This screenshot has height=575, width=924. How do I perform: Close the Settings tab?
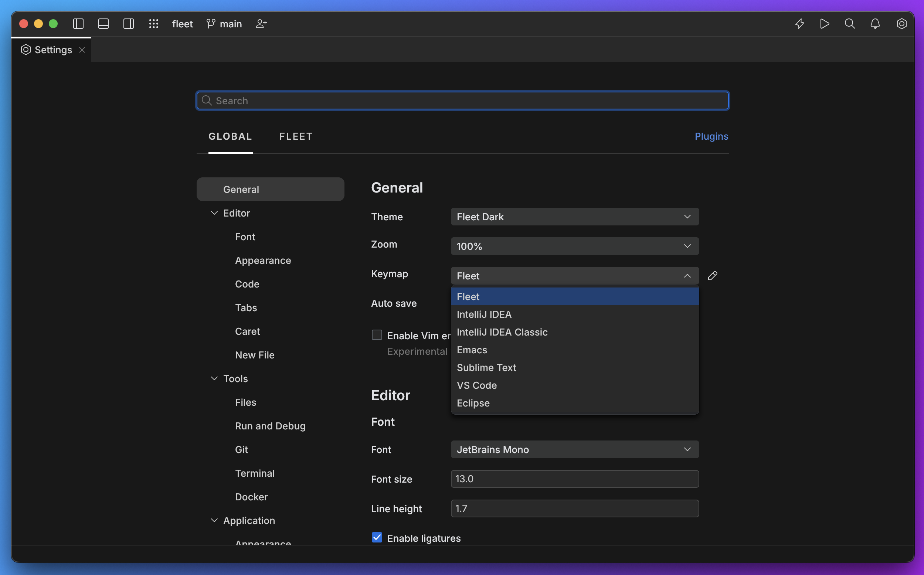(82, 50)
